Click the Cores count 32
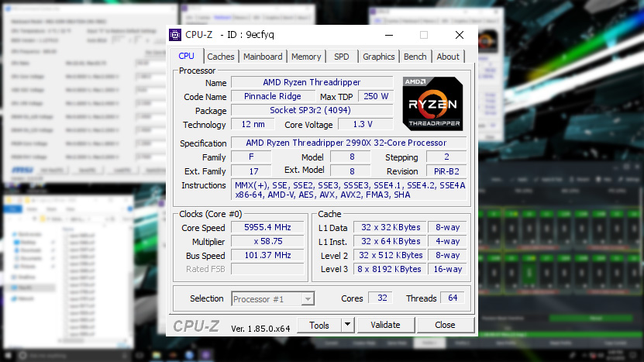The image size is (644, 362). 381,298
